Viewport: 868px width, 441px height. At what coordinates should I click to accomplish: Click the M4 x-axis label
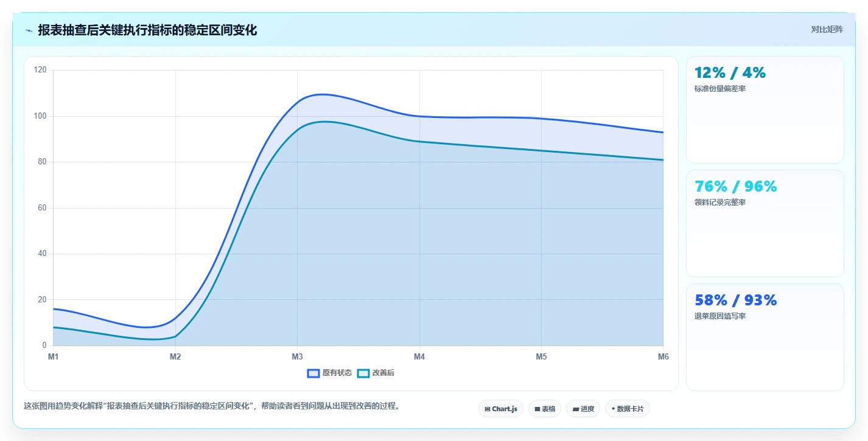click(419, 357)
